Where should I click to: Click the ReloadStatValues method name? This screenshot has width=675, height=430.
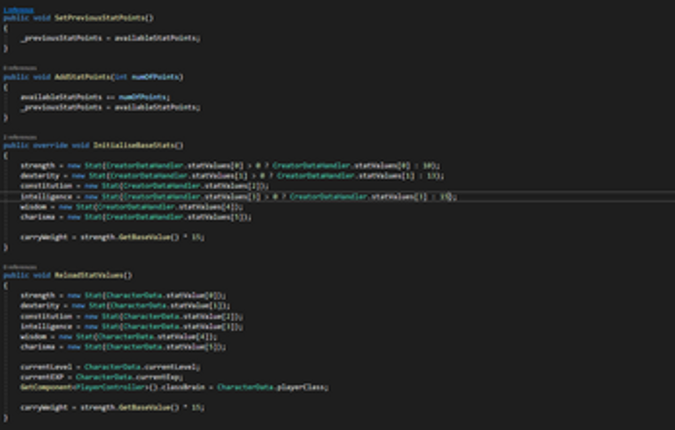[x=89, y=275]
